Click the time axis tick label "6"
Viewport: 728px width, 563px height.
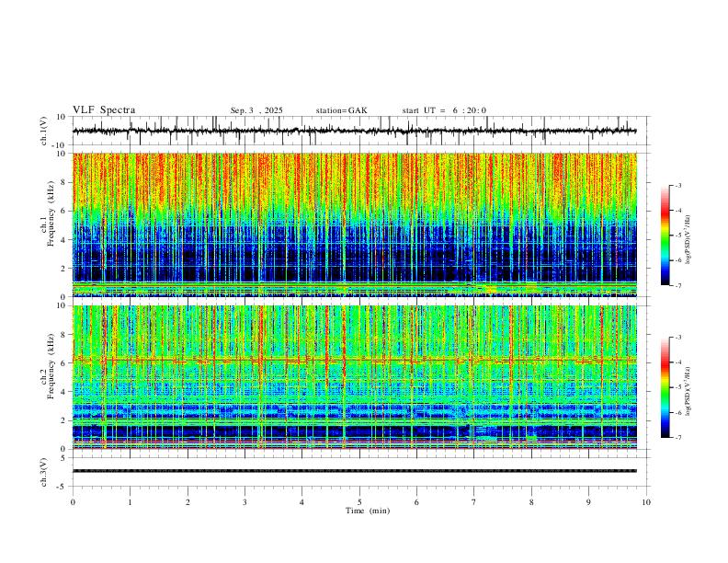tap(416, 502)
